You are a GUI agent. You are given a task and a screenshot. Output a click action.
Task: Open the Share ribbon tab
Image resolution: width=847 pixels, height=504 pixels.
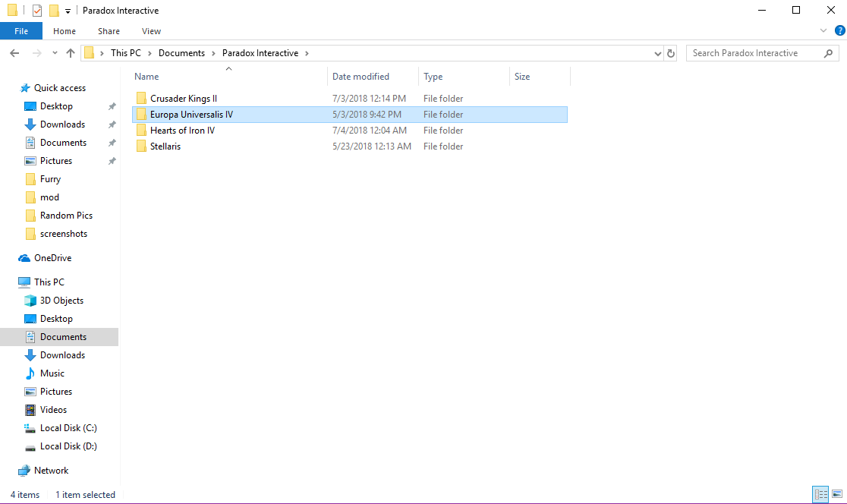pyautogui.click(x=109, y=31)
